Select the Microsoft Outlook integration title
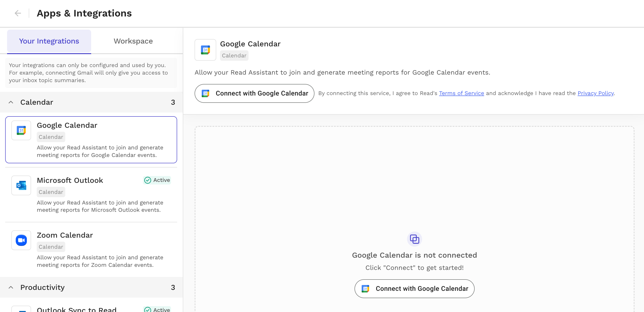Viewport: 644px width, 312px height. pyautogui.click(x=70, y=180)
